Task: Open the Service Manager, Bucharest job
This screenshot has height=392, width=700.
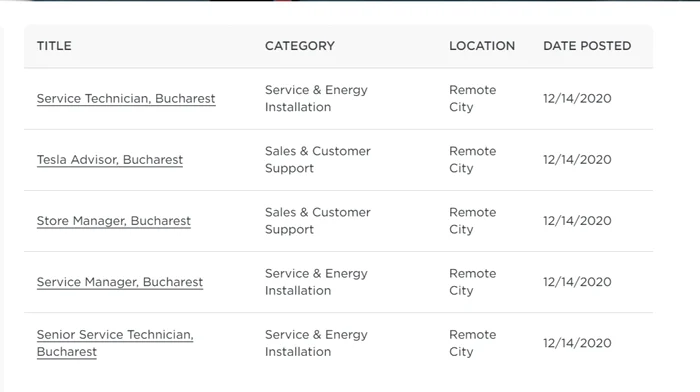Action: click(120, 282)
